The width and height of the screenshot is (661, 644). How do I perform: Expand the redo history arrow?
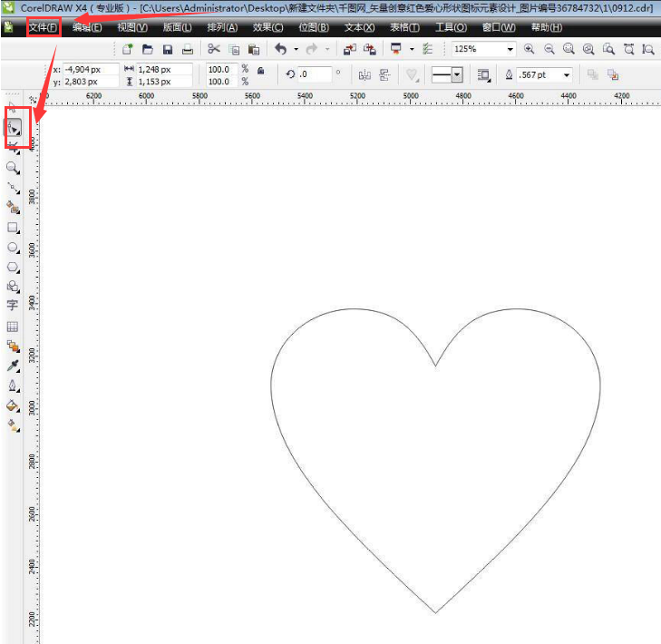tap(327, 49)
